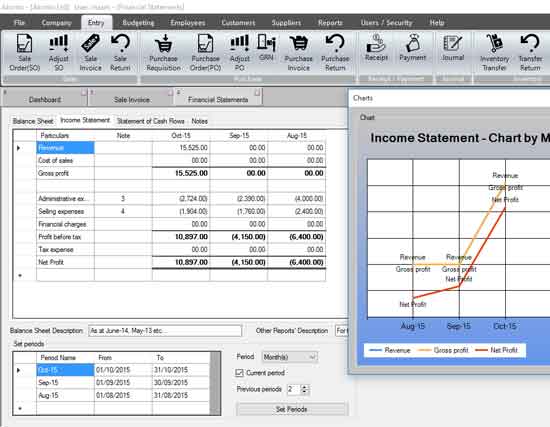Open the Purchase Invoice cart icon
The width and height of the screenshot is (550, 427).
click(x=299, y=44)
